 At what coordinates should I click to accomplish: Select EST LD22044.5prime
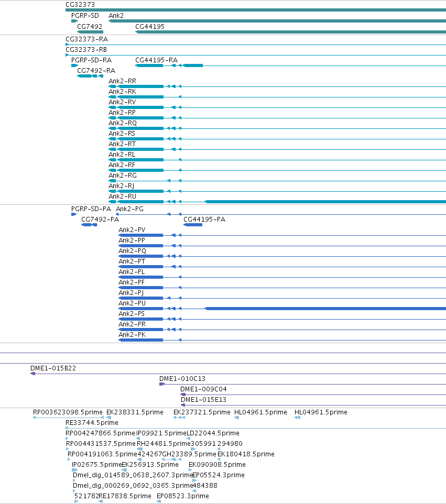click(x=213, y=433)
